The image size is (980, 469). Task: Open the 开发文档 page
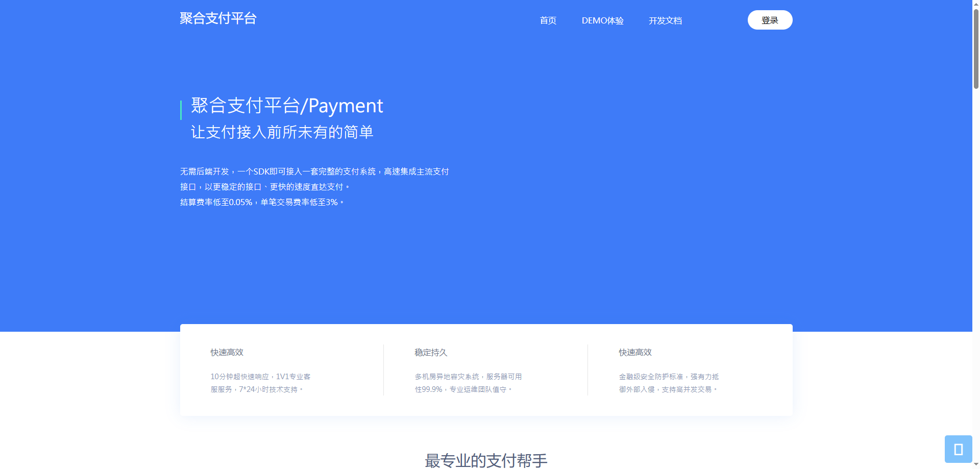click(665, 21)
